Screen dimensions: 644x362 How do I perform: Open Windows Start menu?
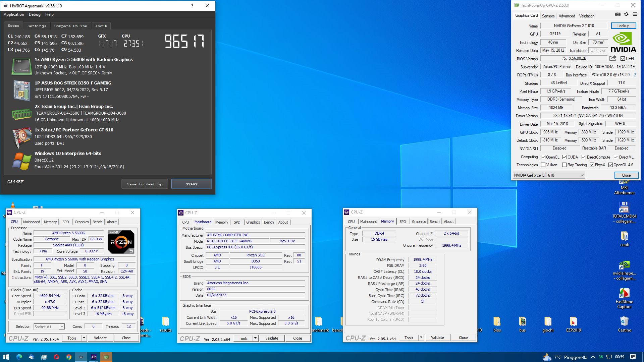coord(6,357)
